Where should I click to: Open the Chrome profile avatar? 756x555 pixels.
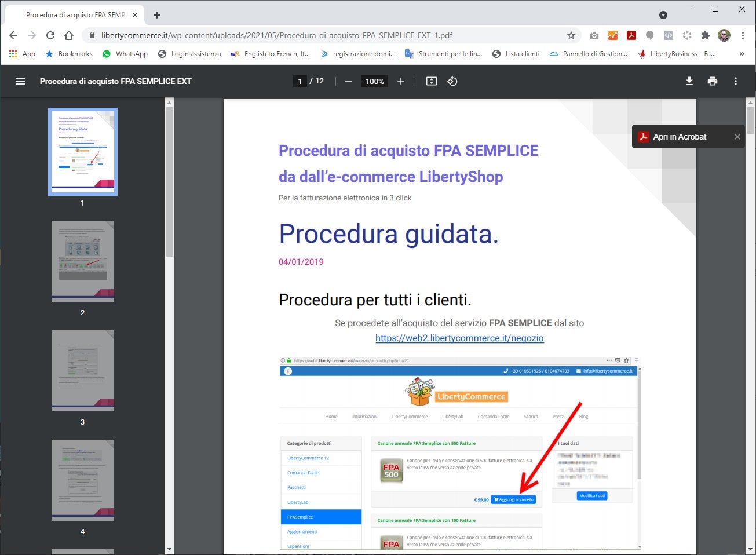pos(724,35)
